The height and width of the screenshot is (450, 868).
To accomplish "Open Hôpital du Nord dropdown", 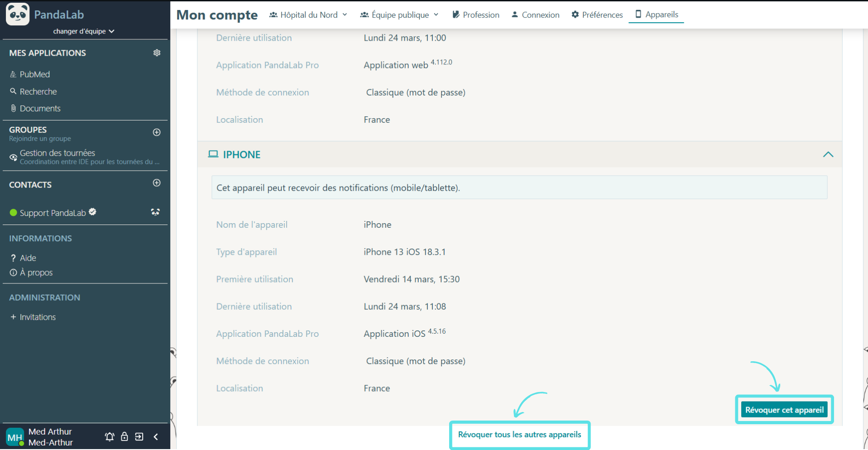I will 308,15.
